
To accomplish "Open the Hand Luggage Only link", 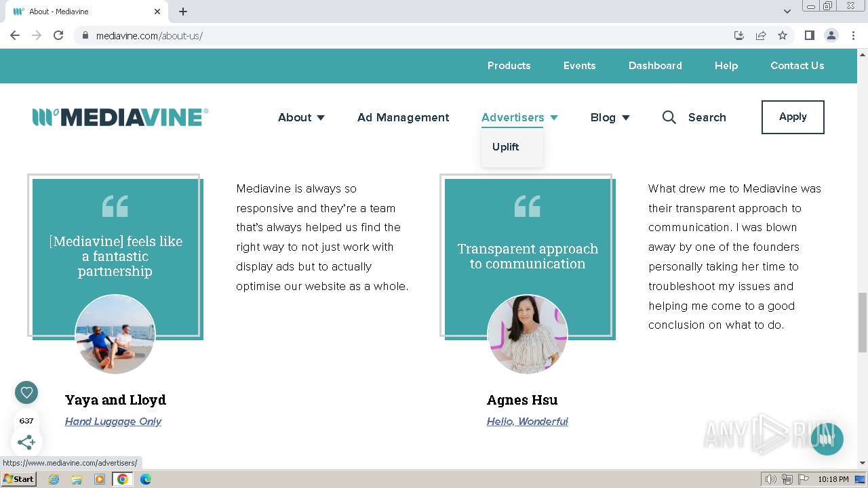I will pos(113,422).
